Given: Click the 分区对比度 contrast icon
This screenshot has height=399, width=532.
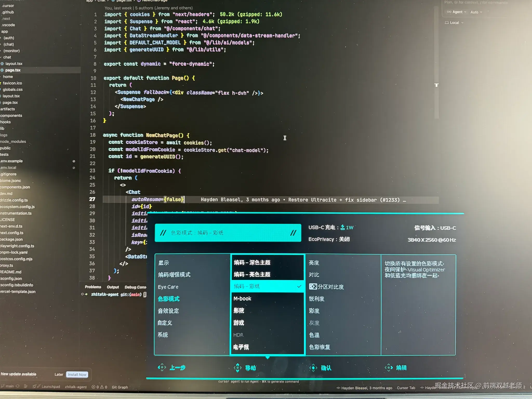Looking at the screenshot, I should 313,287.
